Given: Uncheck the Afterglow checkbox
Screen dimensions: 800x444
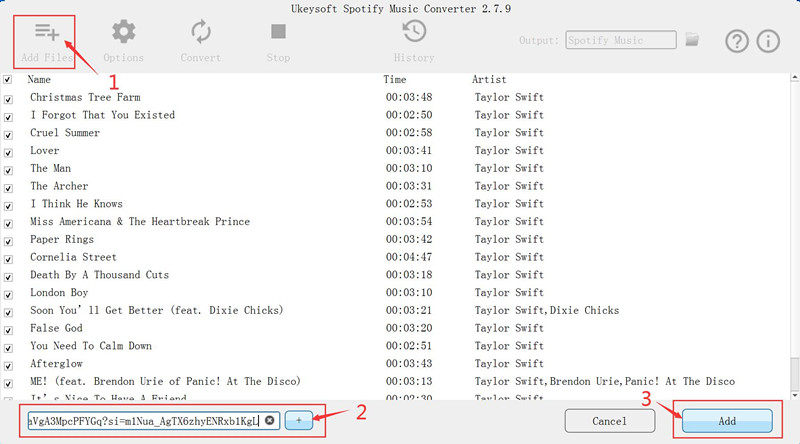Looking at the screenshot, I should pyautogui.click(x=8, y=366).
